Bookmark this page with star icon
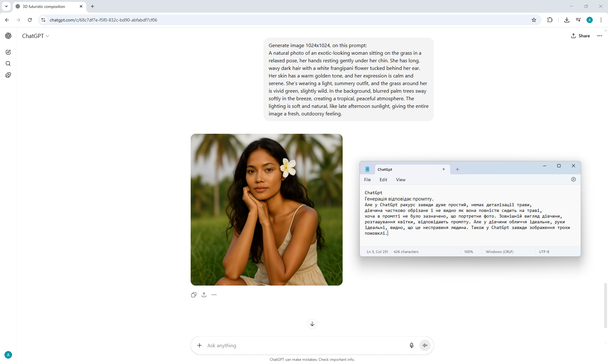The image size is (608, 364). click(x=534, y=20)
